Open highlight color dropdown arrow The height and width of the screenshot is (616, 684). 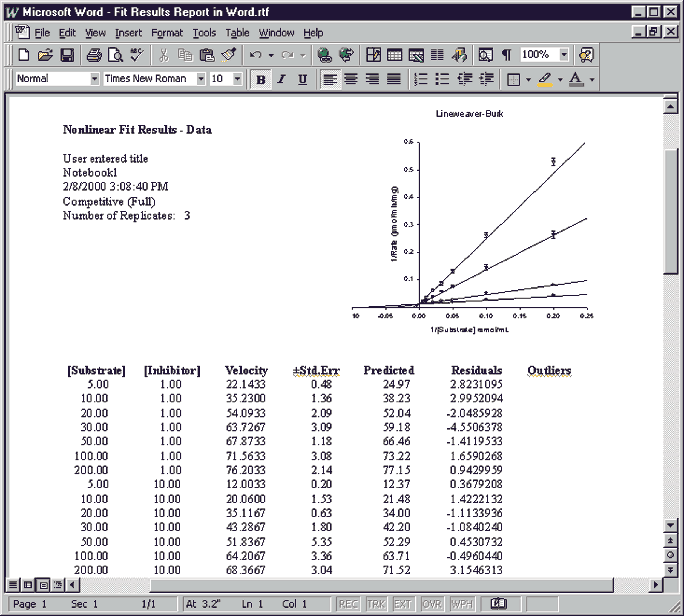point(560,80)
